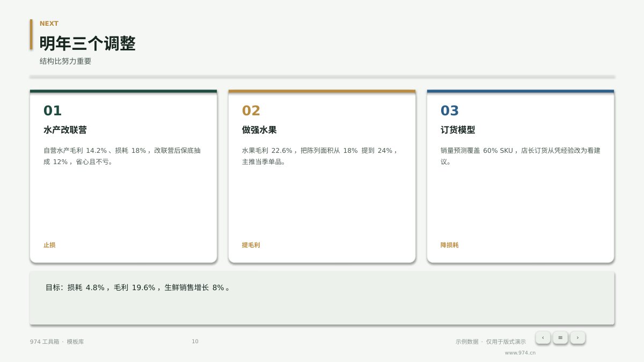
Task: Open the www.974.cn link
Action: (520, 353)
